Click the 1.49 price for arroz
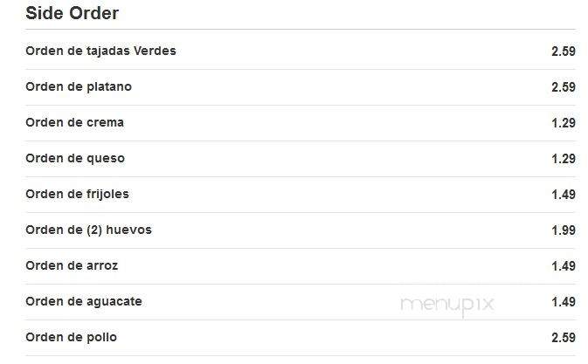Viewport: 588px width, 364px height. (x=564, y=266)
